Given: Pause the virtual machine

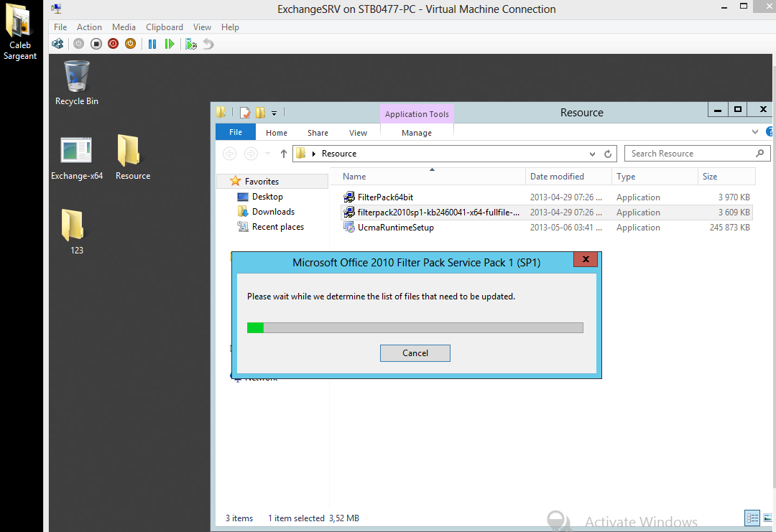Looking at the screenshot, I should coord(152,44).
